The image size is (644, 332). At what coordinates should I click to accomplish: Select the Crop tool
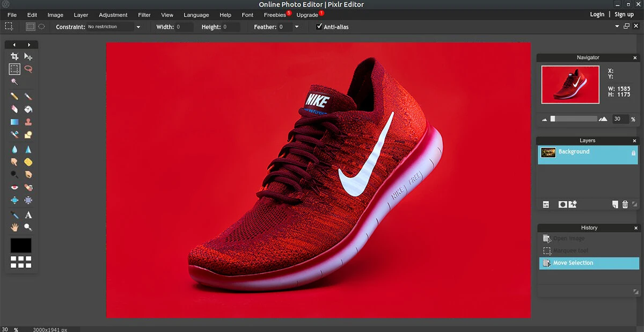[x=14, y=56]
